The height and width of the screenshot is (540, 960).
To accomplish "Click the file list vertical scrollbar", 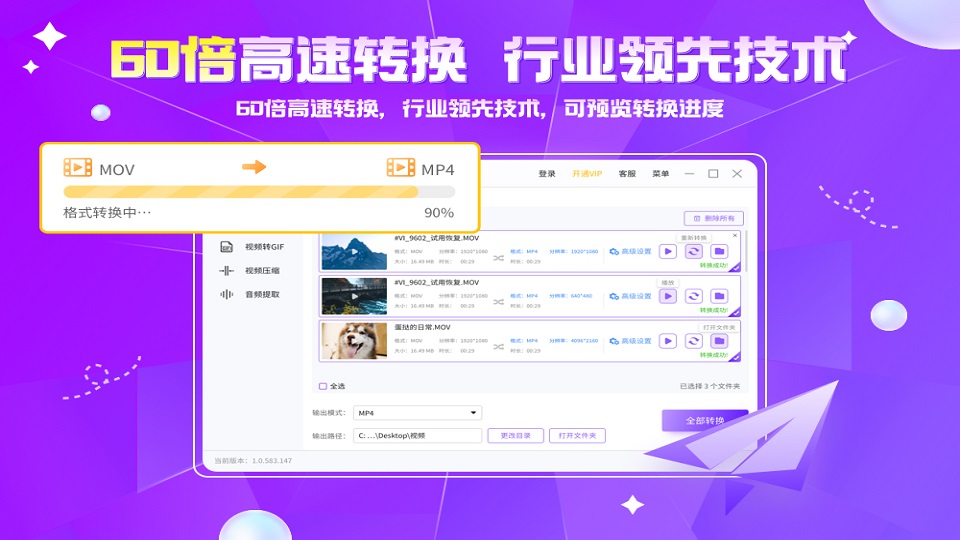I will pos(746,251).
